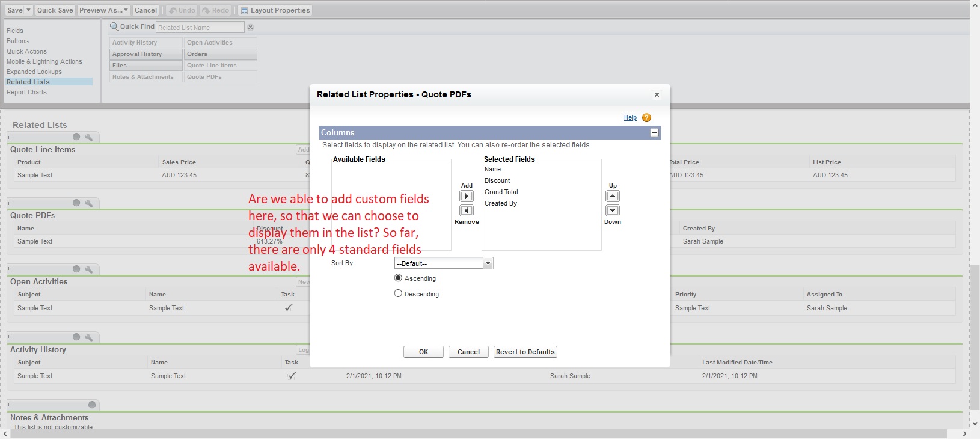980x439 pixels.
Task: Click the Remove arrow icon
Action: [467, 210]
